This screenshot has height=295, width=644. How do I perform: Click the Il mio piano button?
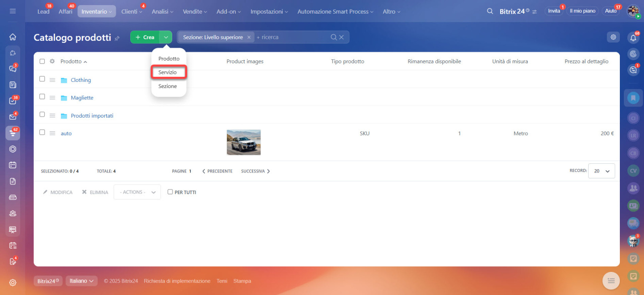click(x=582, y=11)
